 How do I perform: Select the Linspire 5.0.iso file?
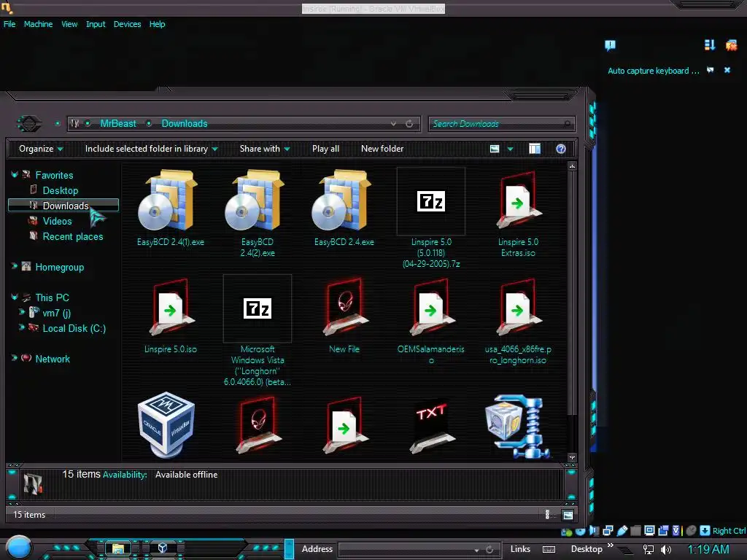[x=171, y=308]
